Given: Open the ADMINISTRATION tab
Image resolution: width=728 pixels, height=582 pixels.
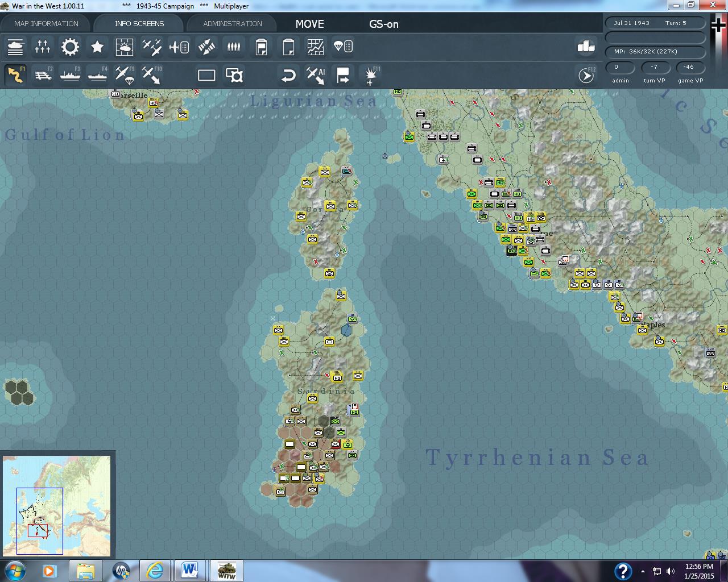Looking at the screenshot, I should (233, 23).
